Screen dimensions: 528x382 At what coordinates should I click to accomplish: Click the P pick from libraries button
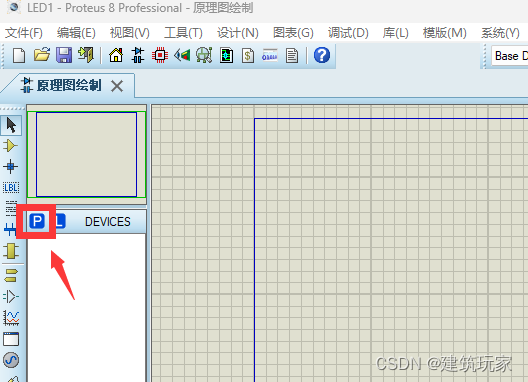pyautogui.click(x=37, y=221)
